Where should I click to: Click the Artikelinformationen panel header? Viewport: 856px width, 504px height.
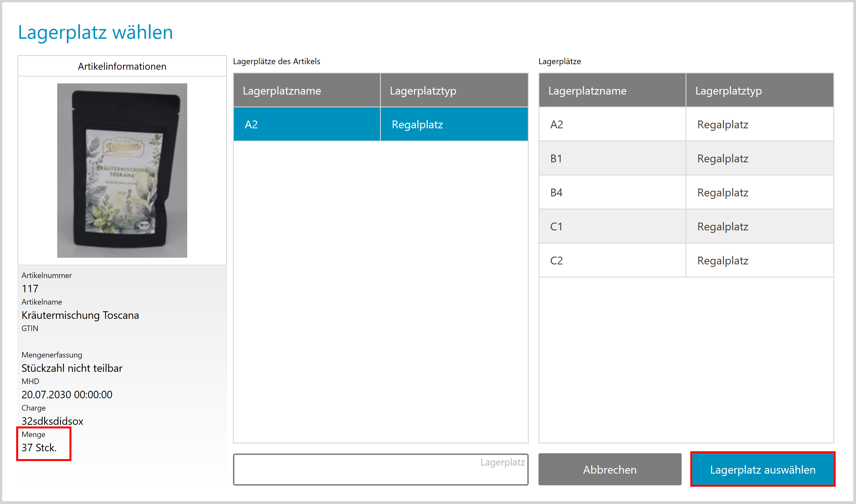pos(122,66)
